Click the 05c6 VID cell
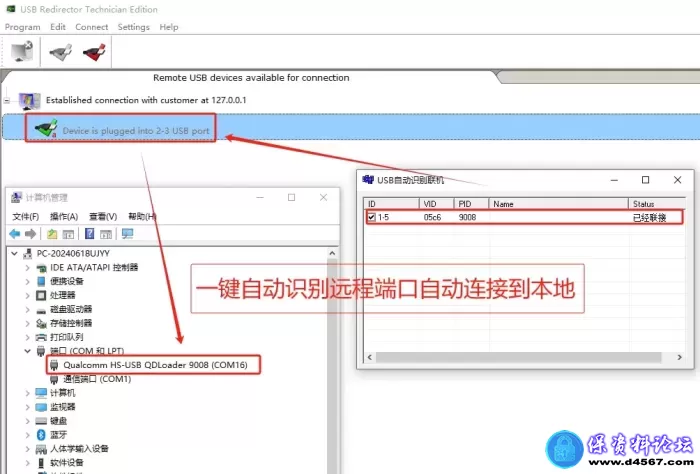Screen dimensions: 700x474 click(x=432, y=217)
